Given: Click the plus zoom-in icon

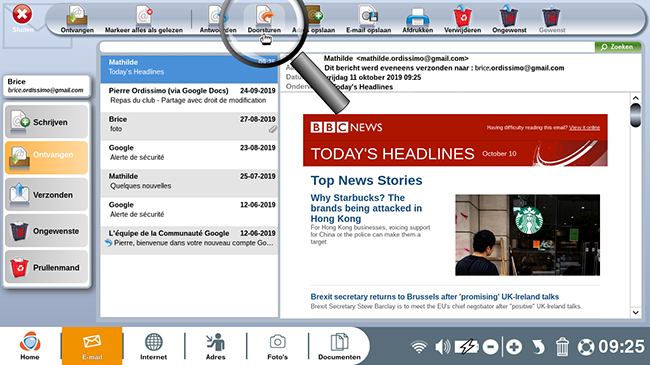Looking at the screenshot, I should point(514,347).
